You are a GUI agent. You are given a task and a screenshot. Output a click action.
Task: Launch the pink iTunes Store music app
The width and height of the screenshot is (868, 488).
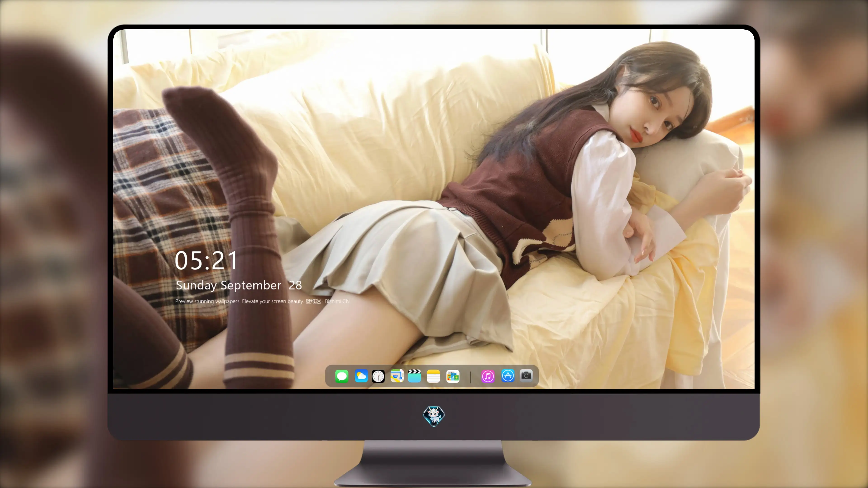tap(488, 376)
